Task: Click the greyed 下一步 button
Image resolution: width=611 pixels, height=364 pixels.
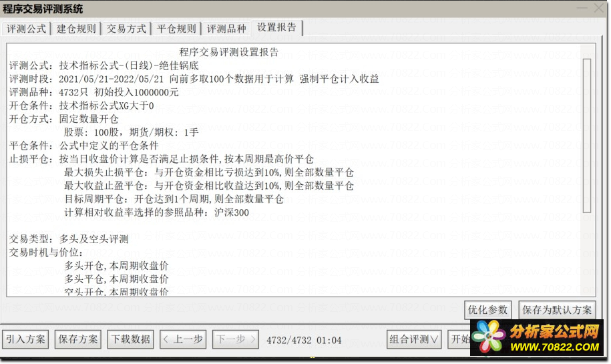Action: click(x=235, y=339)
